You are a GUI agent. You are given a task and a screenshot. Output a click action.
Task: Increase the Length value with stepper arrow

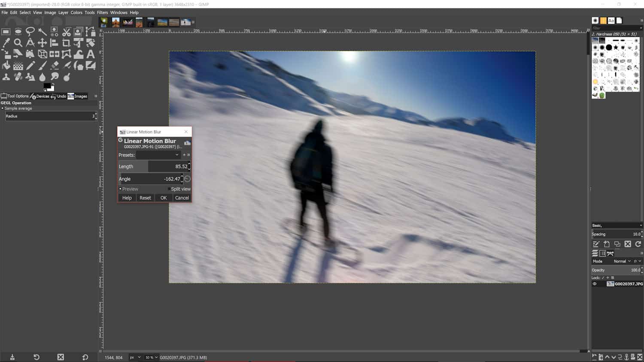(189, 164)
